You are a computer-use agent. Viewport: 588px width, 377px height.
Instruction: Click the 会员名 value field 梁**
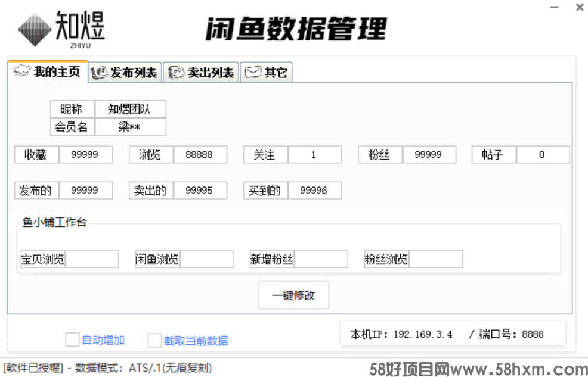pos(131,127)
